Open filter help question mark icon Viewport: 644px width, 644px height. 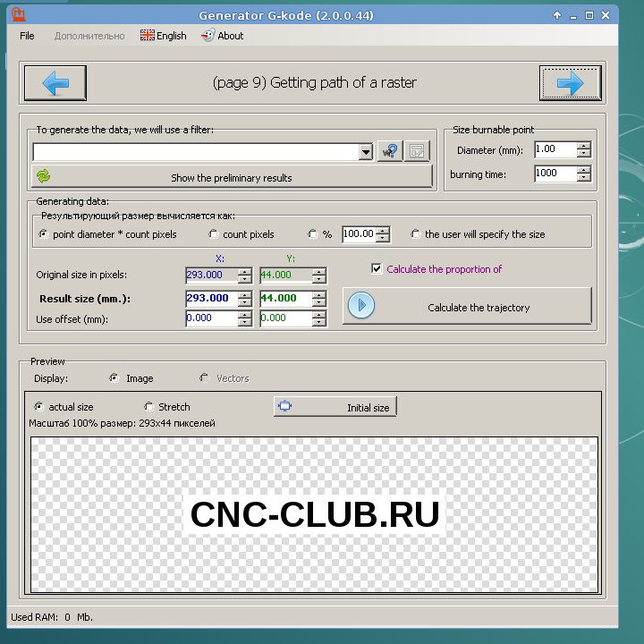(390, 151)
